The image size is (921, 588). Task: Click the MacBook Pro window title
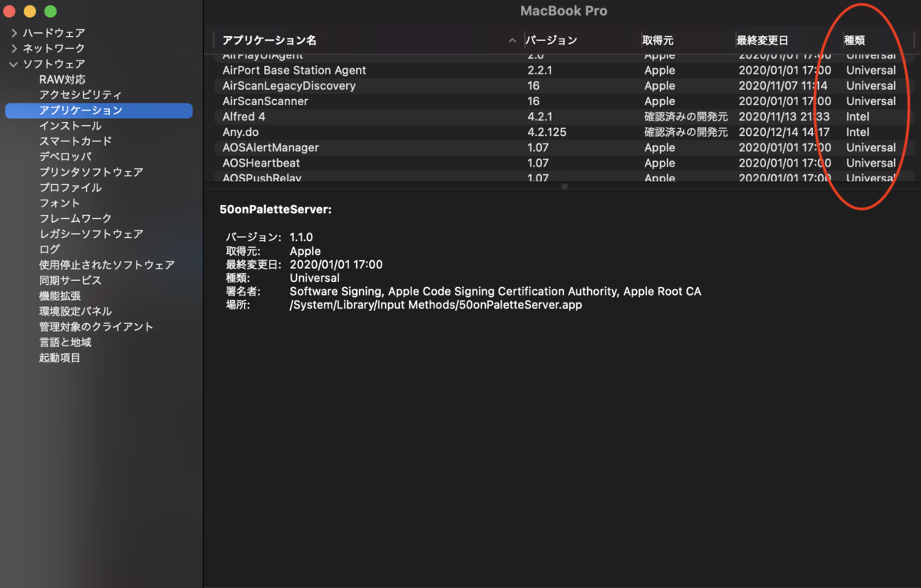coord(564,11)
